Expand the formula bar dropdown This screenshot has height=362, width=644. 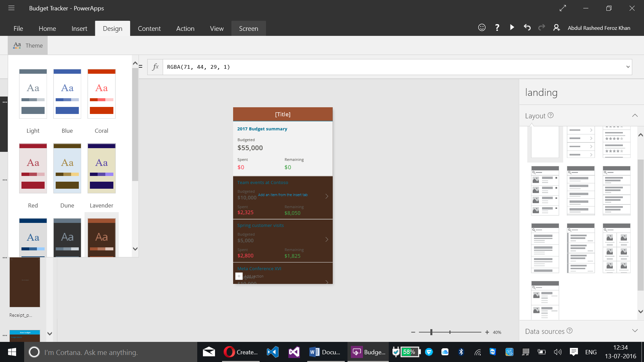point(628,67)
